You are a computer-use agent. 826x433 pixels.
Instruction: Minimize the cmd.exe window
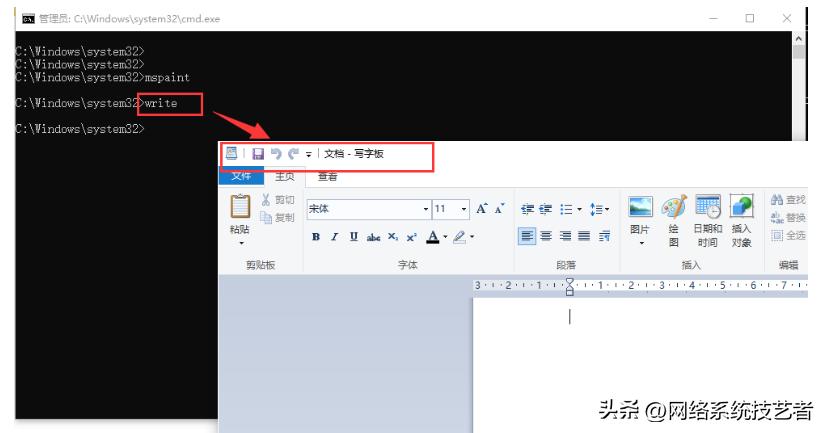click(713, 18)
